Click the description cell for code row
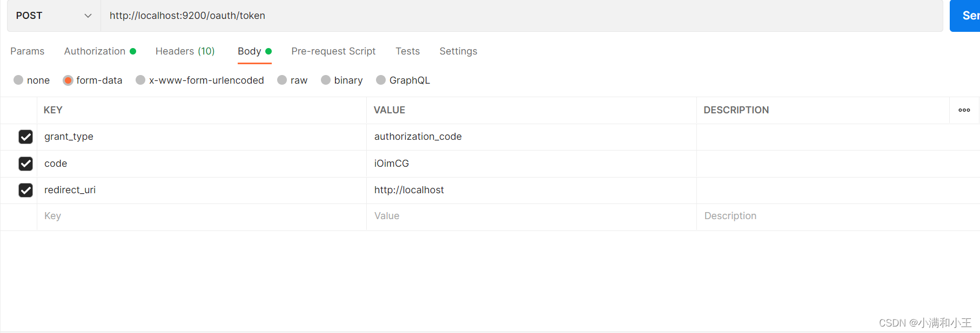The height and width of the screenshot is (333, 980). 838,164
